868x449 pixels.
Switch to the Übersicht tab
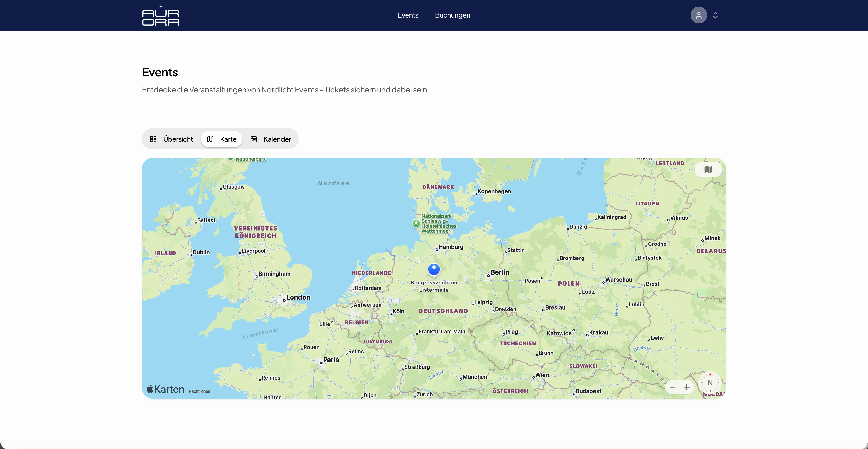[171, 139]
